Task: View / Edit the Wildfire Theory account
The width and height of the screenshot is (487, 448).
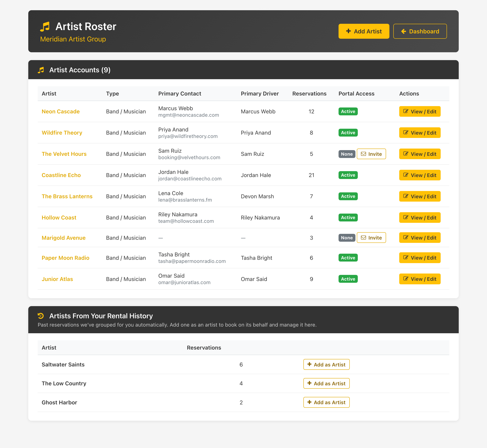Action: 420,133
